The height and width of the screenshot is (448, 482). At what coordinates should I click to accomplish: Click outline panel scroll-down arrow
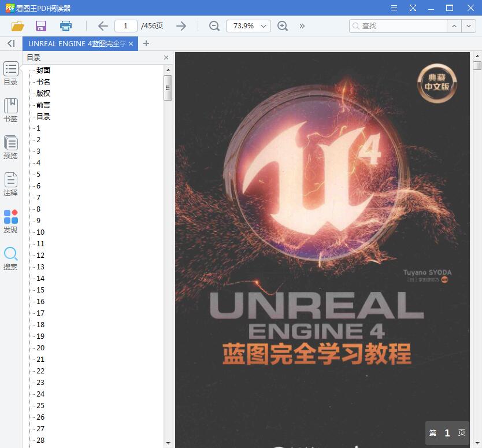(x=168, y=443)
